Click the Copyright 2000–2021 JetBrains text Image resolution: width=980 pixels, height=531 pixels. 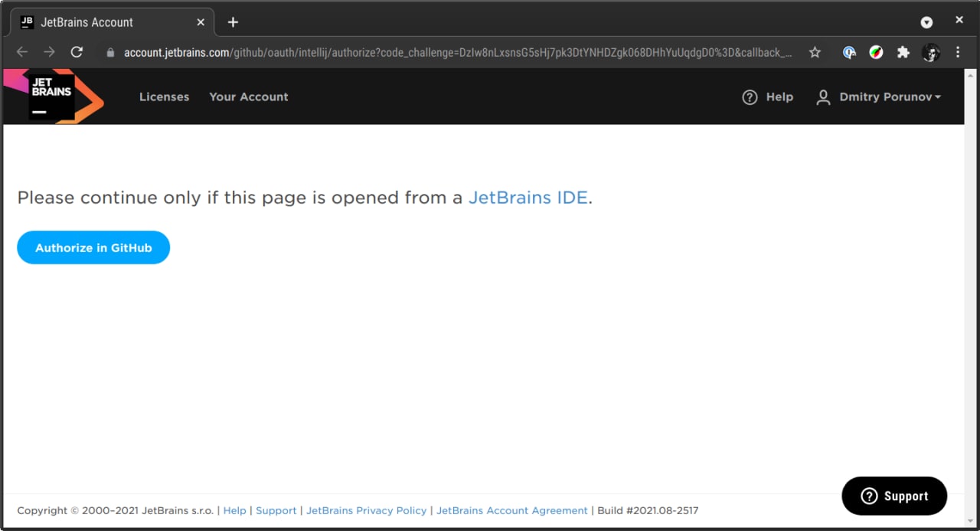click(x=116, y=510)
